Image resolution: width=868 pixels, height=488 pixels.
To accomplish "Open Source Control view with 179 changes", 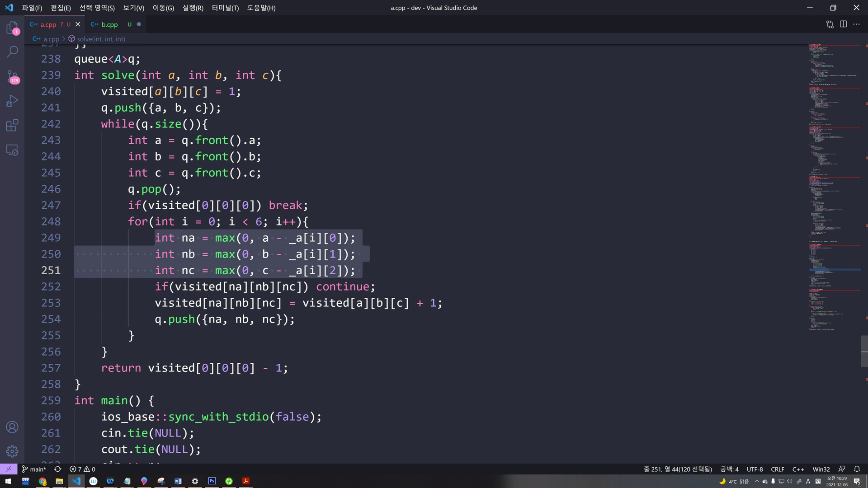I will point(12,76).
